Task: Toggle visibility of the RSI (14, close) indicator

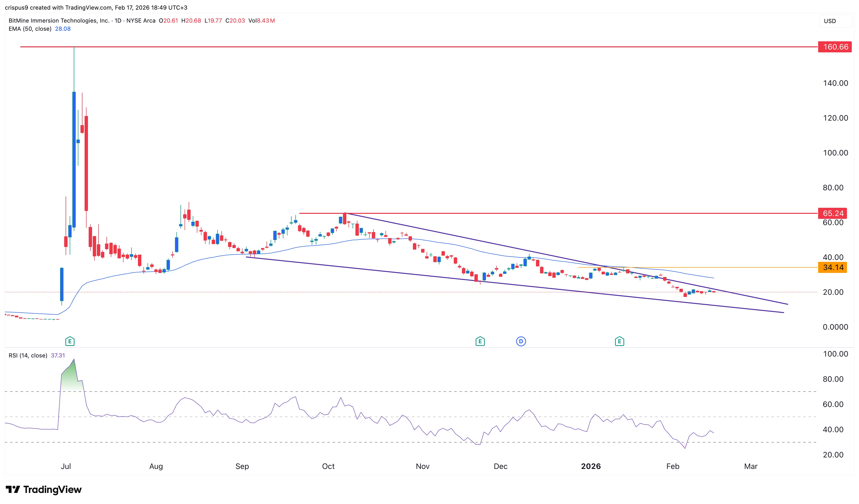Action: (28, 355)
